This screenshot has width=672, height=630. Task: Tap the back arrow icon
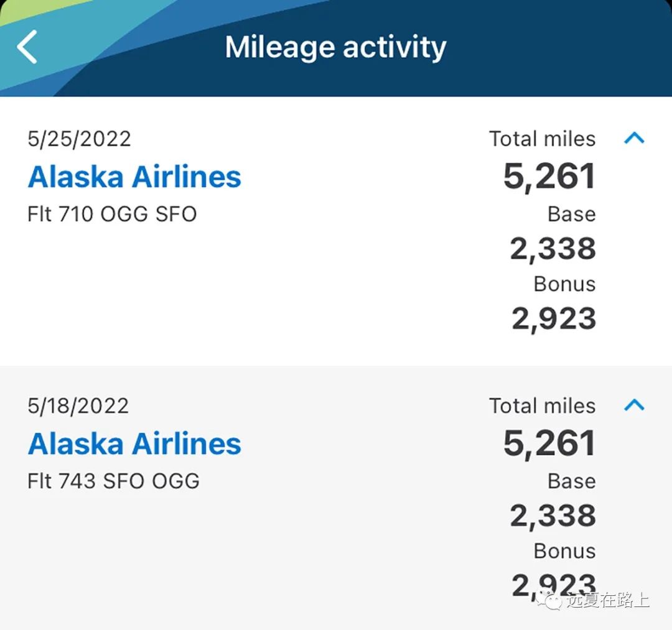(x=27, y=47)
